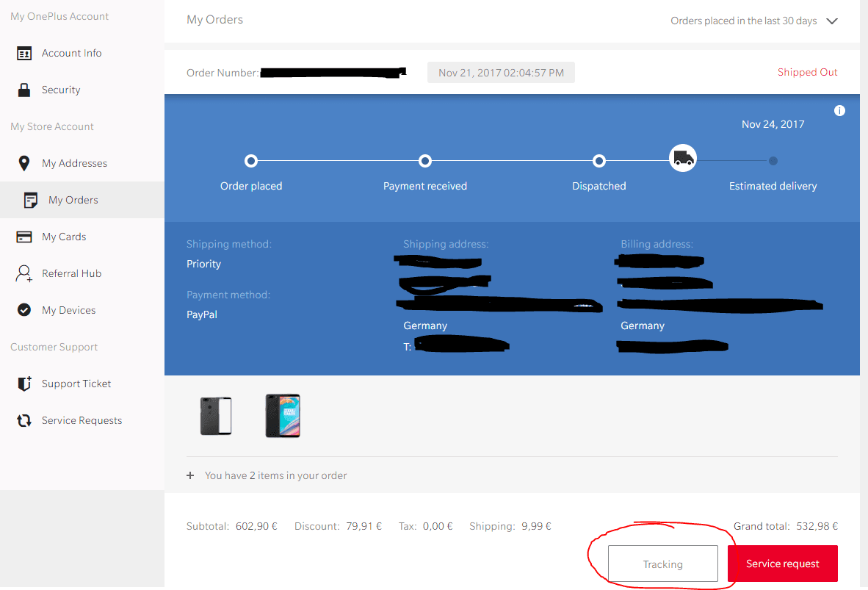The height and width of the screenshot is (590, 868).
Task: Click the Security padlock icon
Action: (23, 90)
